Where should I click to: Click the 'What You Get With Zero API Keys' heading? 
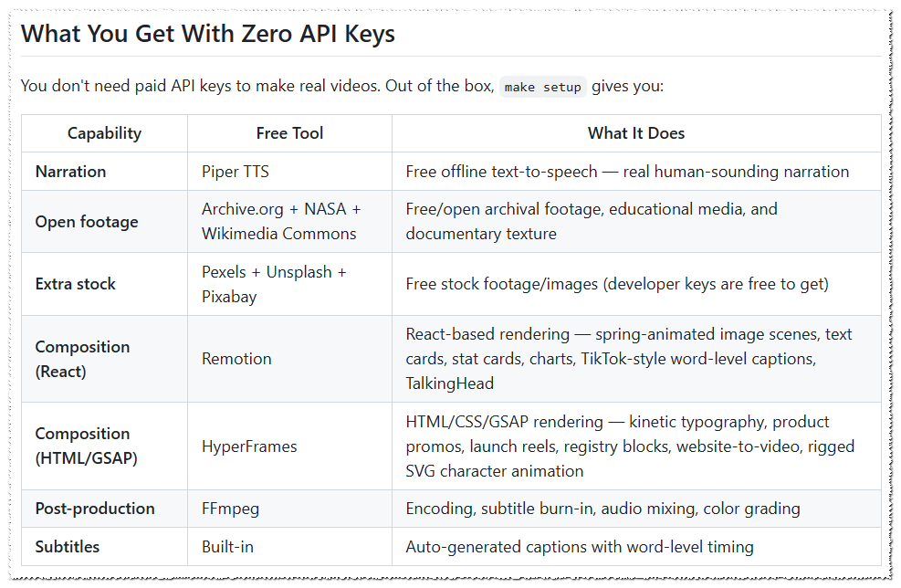pyautogui.click(x=208, y=34)
